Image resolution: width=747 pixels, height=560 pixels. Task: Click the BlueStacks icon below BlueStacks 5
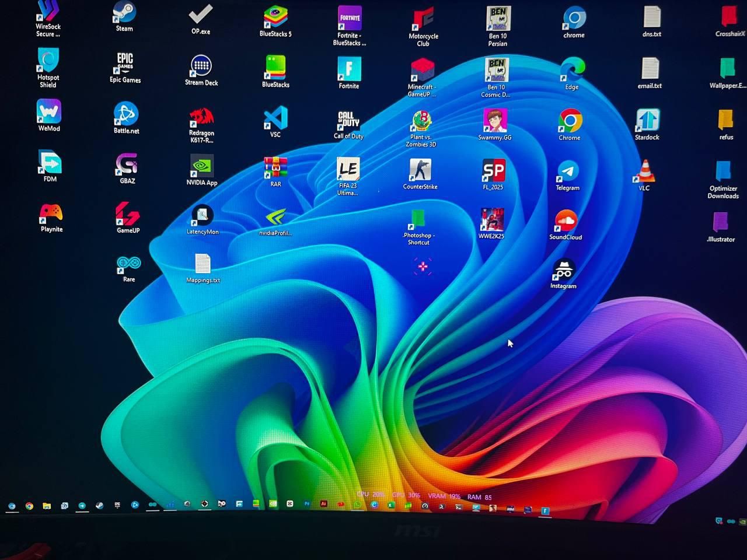(275, 72)
